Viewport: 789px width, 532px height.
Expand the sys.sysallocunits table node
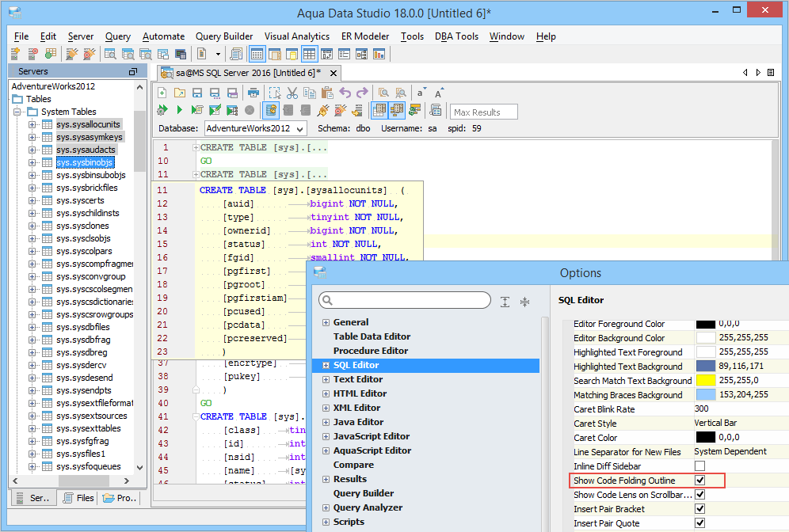(32, 124)
